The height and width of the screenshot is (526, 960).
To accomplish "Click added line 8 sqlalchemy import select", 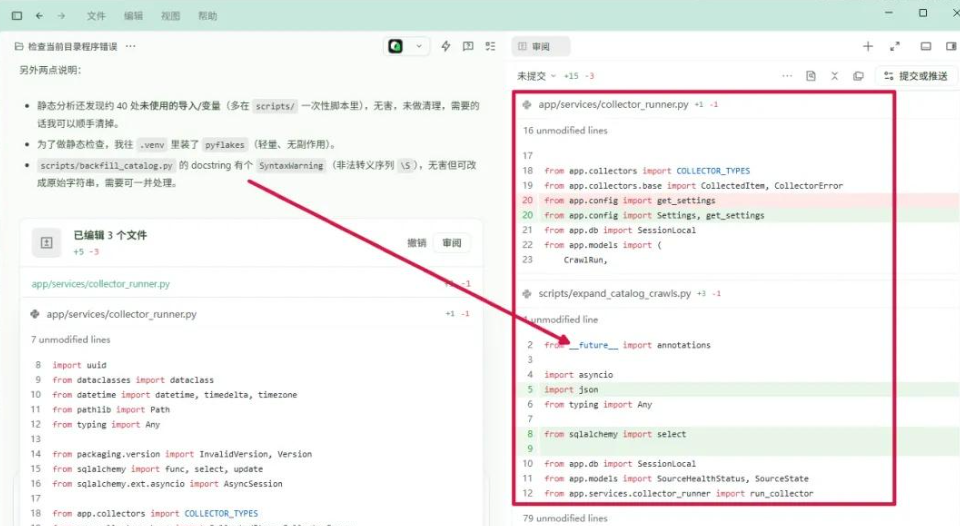I will 615,434.
